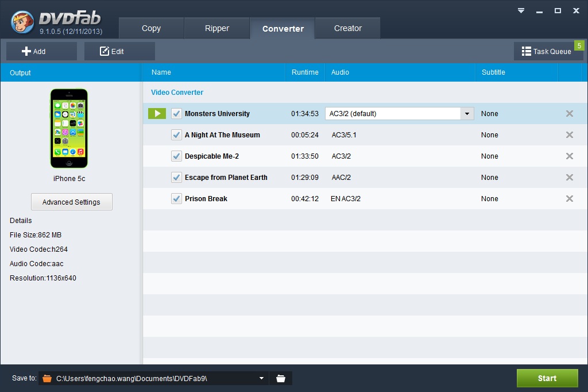This screenshot has width=588, height=392.
Task: Click the AC3/5.1 audio value
Action: [x=344, y=135]
